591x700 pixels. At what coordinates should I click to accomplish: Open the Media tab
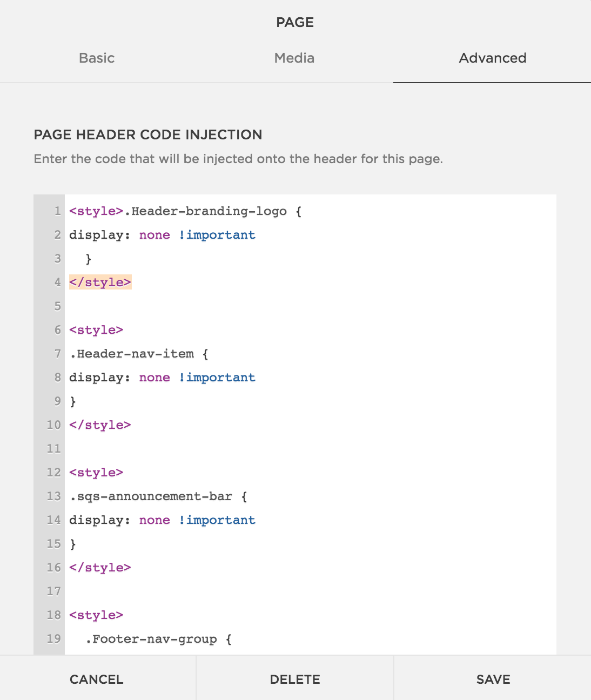(x=294, y=58)
